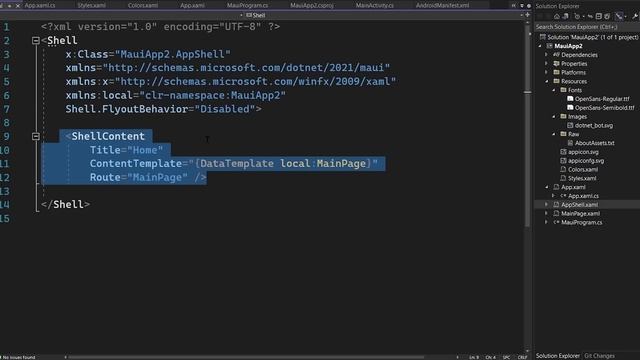Click the Raw folder in Solution Explorer
640x360 pixels.
click(x=573, y=134)
